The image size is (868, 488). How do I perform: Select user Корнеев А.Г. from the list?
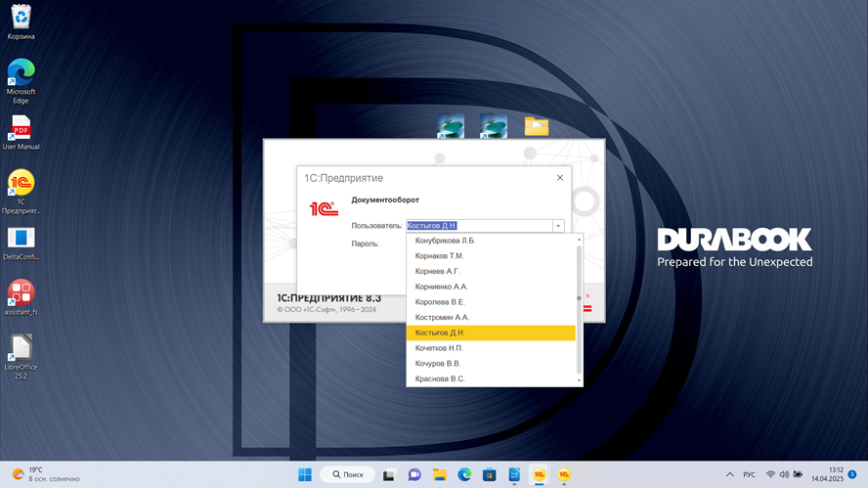click(491, 272)
